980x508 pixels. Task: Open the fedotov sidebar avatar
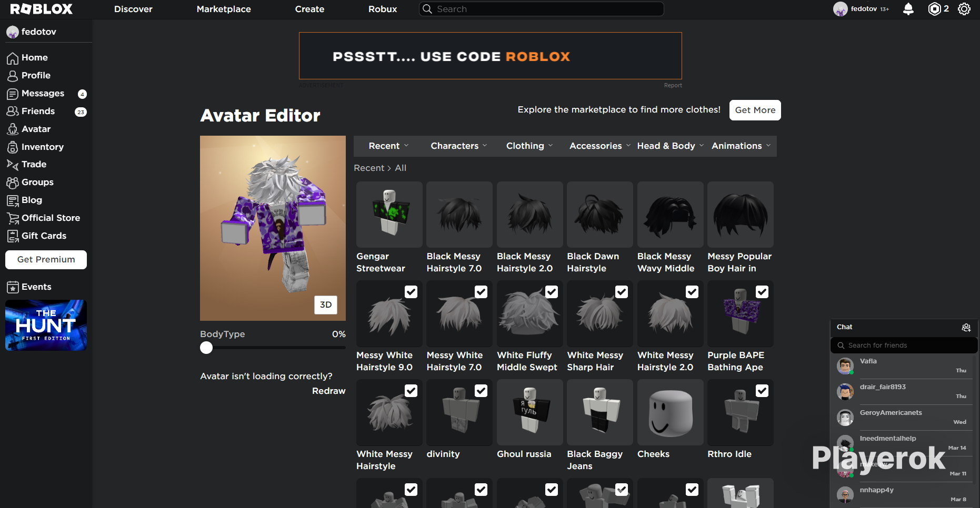click(13, 32)
